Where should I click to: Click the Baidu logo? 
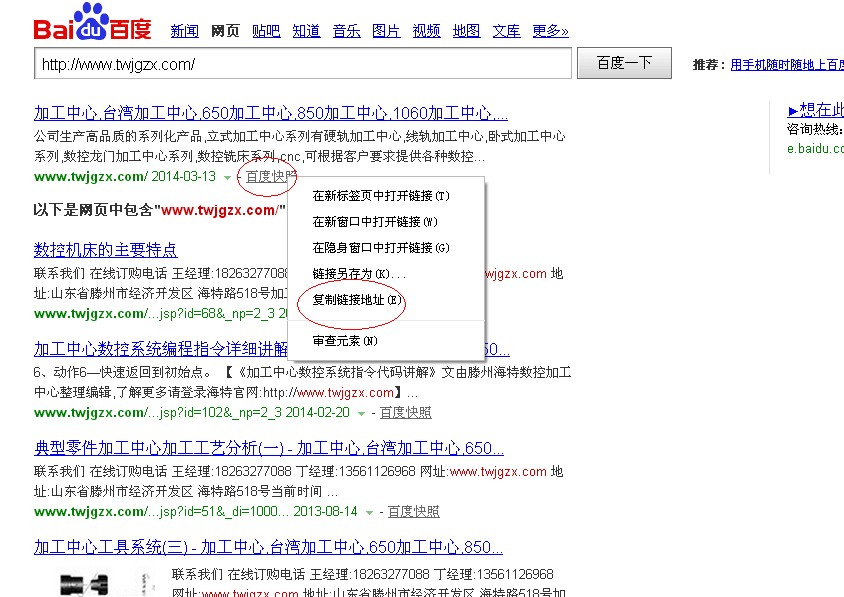coord(92,23)
